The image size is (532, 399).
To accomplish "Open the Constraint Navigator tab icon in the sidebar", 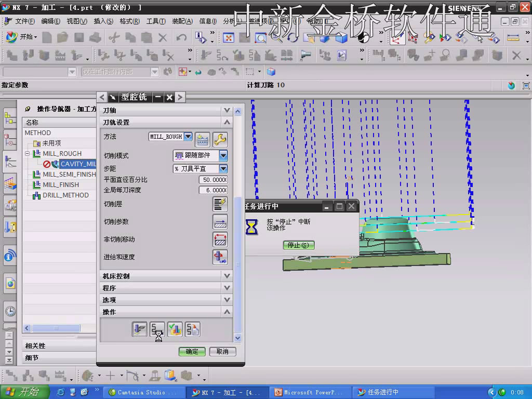I will [10, 140].
